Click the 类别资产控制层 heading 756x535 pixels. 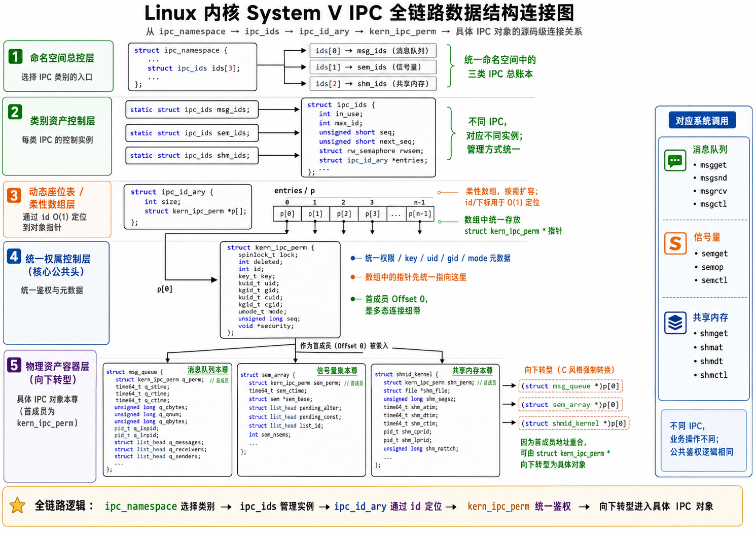coord(62,121)
